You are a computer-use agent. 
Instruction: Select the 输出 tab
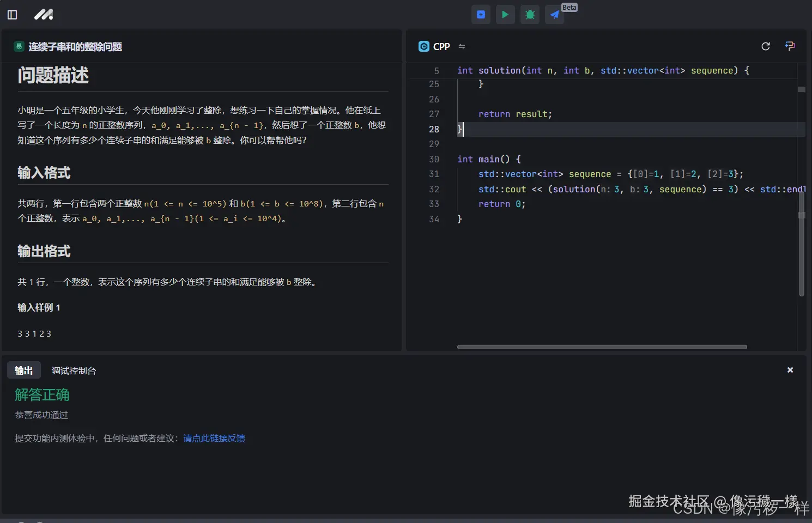click(x=24, y=370)
